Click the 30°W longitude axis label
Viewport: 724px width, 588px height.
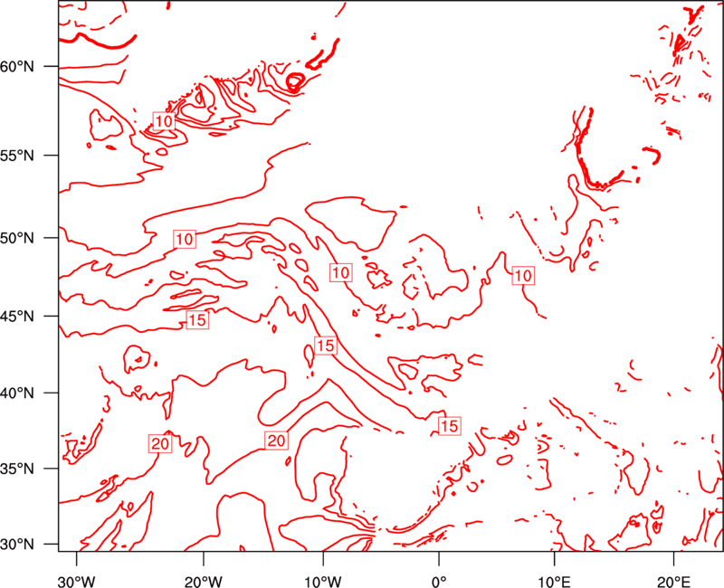click(x=76, y=581)
